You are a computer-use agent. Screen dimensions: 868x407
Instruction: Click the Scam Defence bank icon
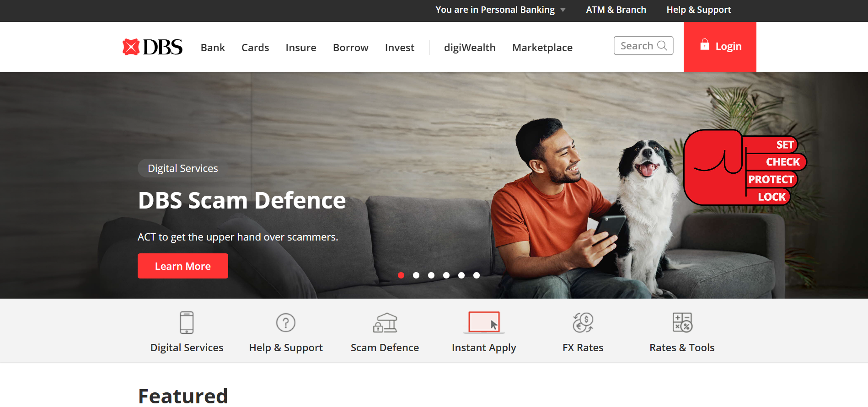385,322
